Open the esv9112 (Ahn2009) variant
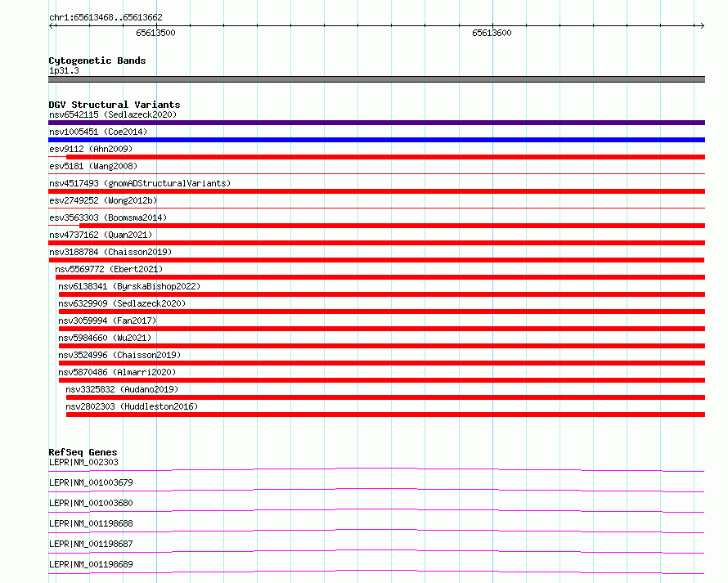 tap(91, 149)
